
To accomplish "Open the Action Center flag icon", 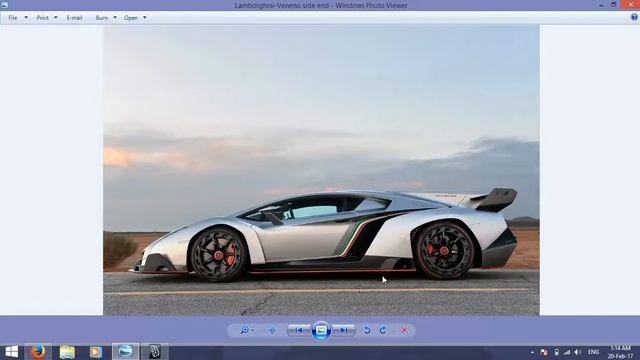I will point(544,352).
